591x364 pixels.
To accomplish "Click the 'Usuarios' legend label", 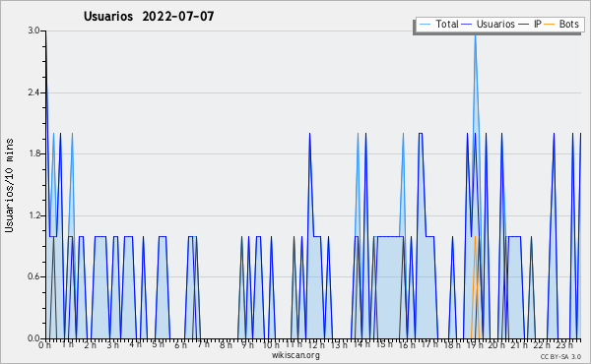I will point(495,24).
